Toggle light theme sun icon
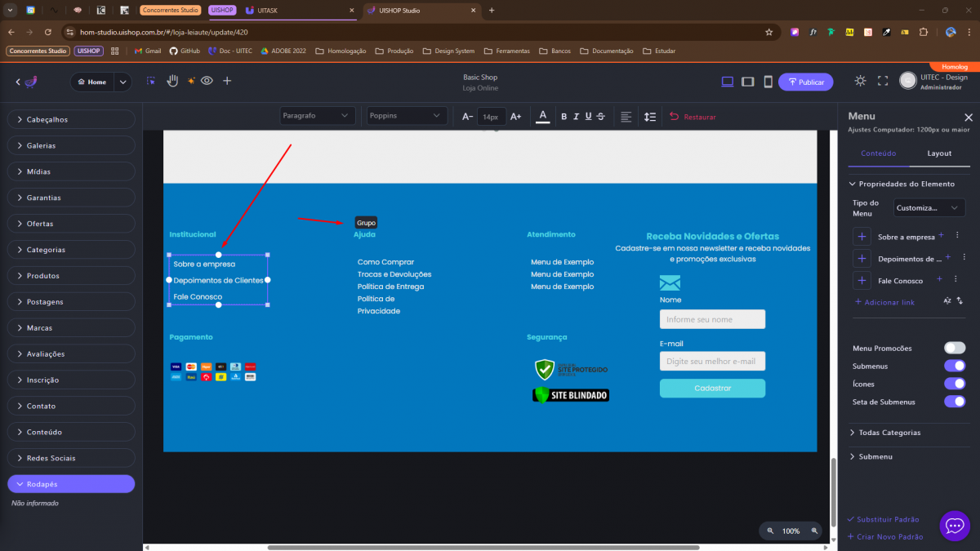 click(x=860, y=81)
